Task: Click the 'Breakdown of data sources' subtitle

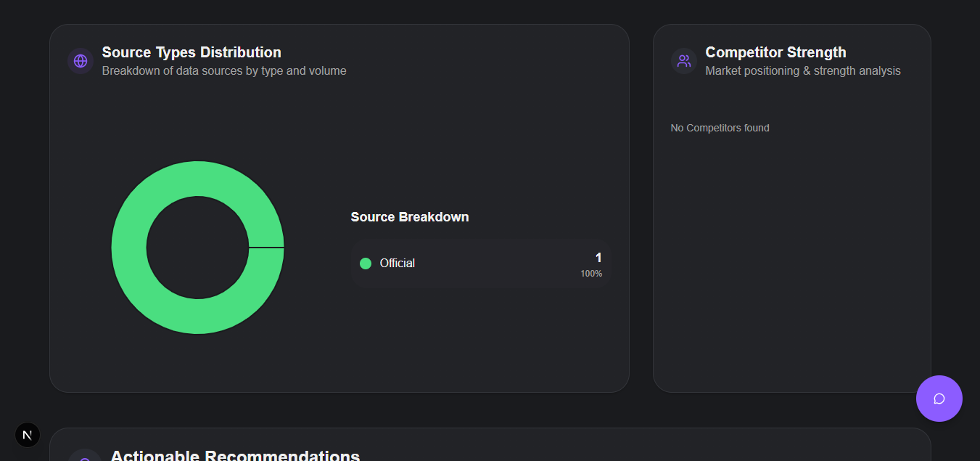Action: coord(225,70)
